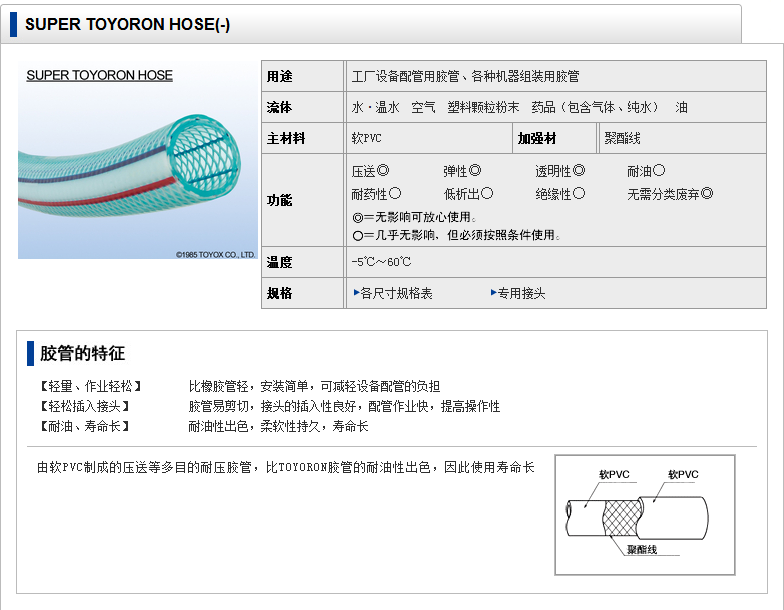Click the 压送◎ function entry
The image size is (784, 610).
pyautogui.click(x=370, y=171)
